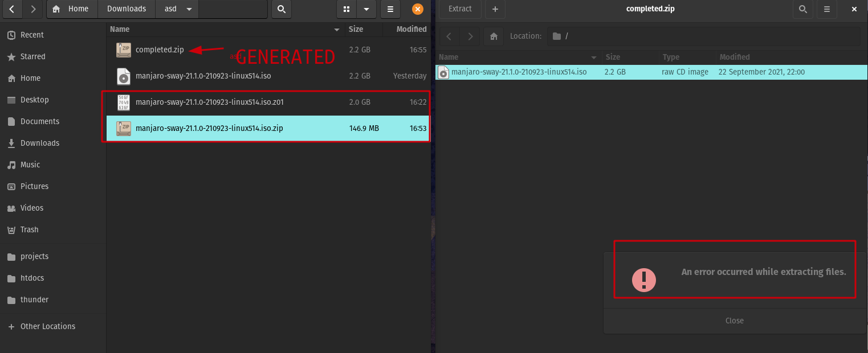868x353 pixels.
Task: Click the binary icon of .z01 file
Action: [123, 102]
